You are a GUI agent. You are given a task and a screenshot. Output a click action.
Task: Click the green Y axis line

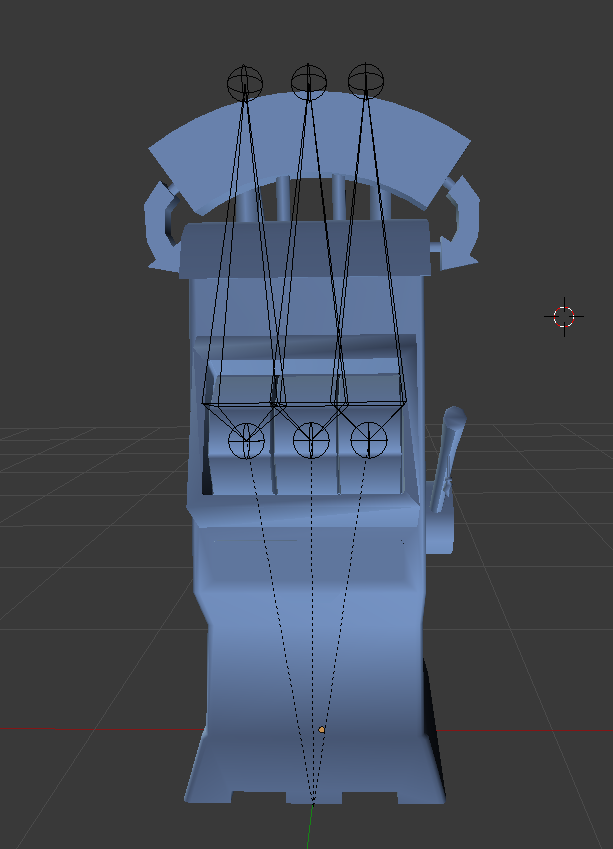309,827
